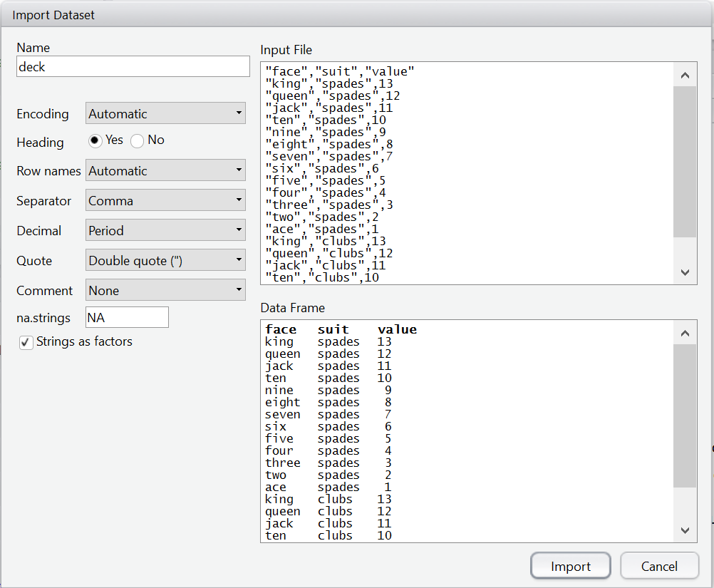Click the suit column header in Data Frame
The height and width of the screenshot is (588, 714).
tap(333, 329)
